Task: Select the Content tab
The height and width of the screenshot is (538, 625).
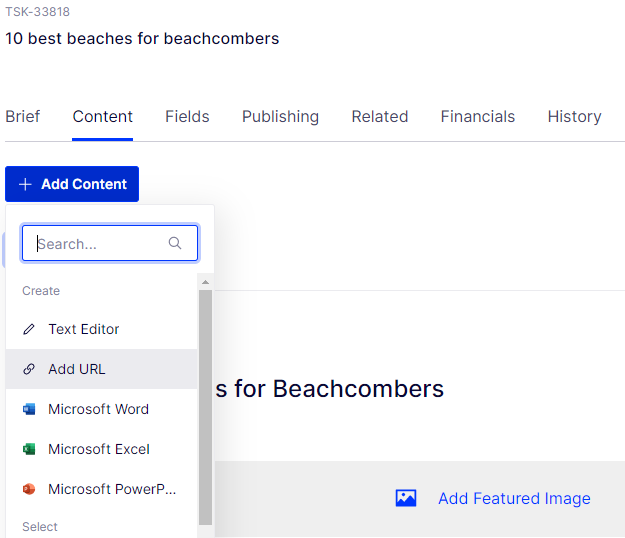Action: [102, 116]
